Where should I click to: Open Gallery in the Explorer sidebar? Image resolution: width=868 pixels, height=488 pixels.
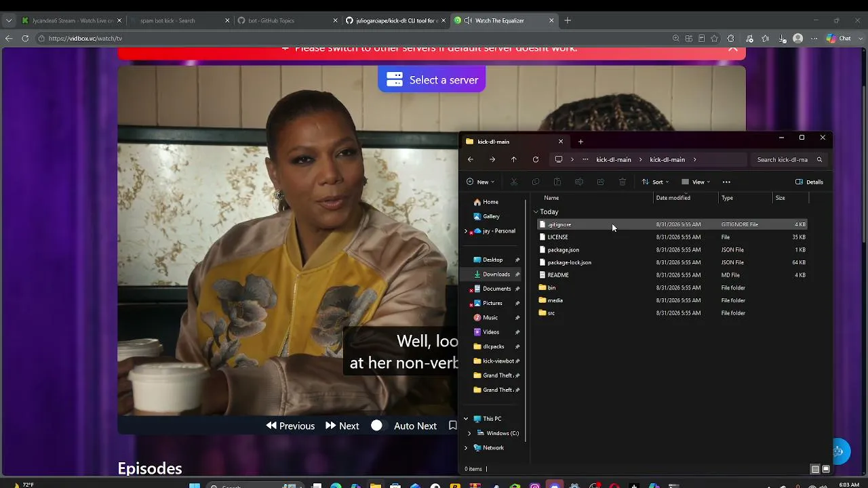[x=491, y=217]
